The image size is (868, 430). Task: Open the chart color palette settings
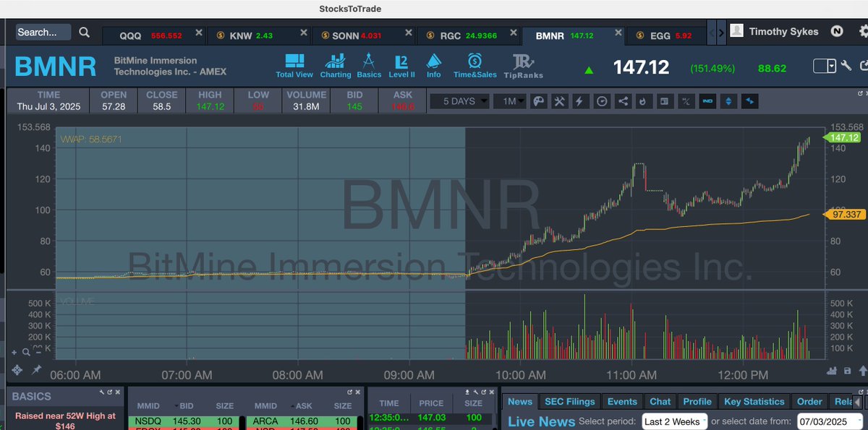(538, 101)
